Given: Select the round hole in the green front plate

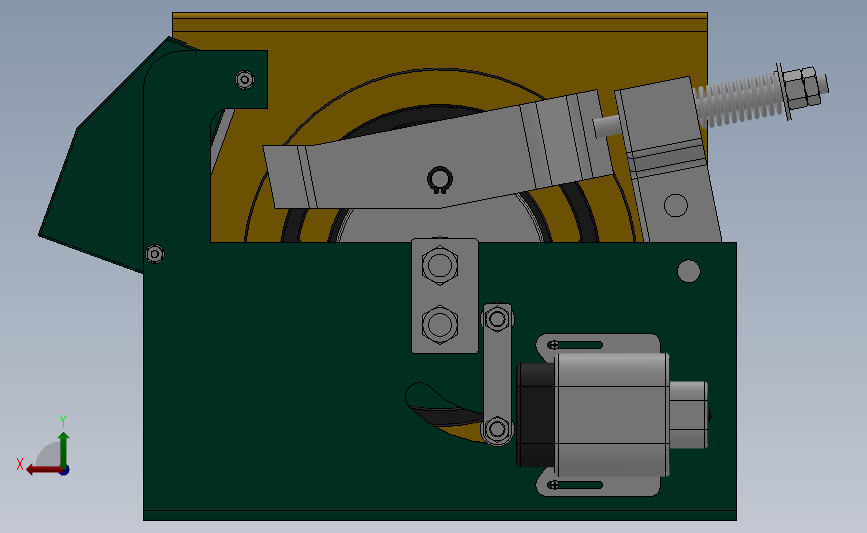Looking at the screenshot, I should tap(688, 271).
